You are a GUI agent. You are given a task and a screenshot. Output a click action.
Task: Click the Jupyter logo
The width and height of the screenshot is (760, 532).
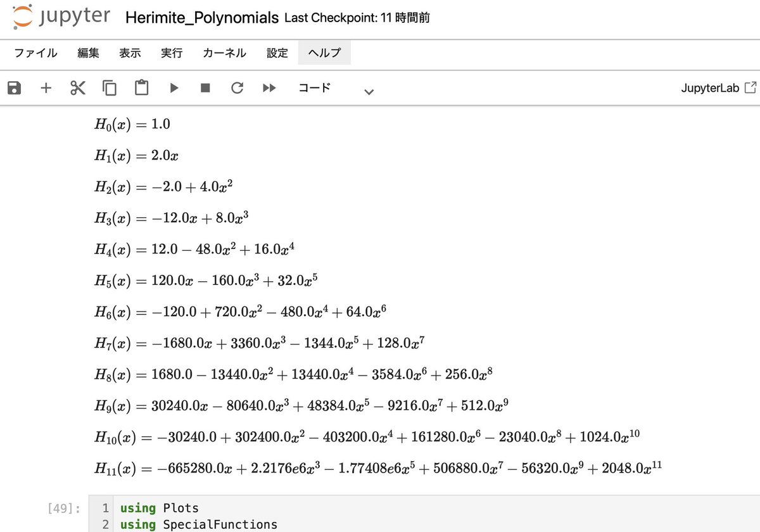(x=61, y=17)
